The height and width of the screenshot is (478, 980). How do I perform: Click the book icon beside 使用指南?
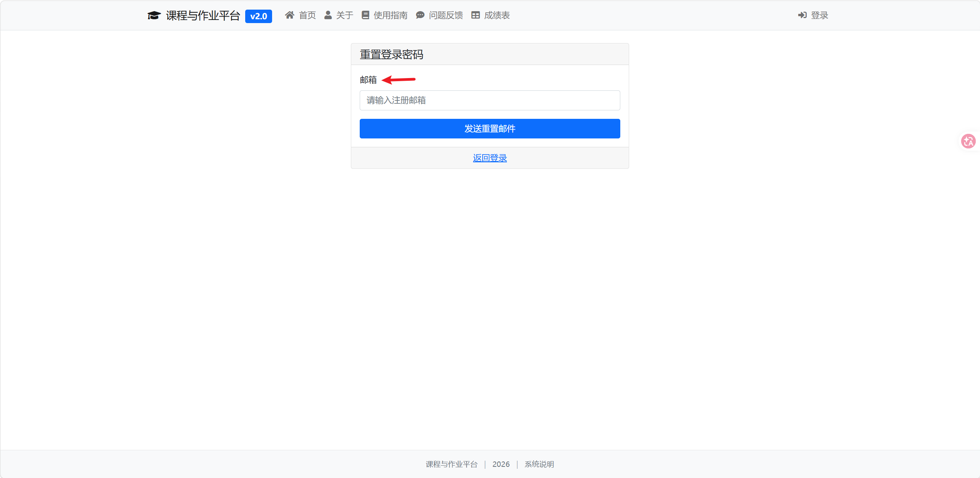point(365,15)
